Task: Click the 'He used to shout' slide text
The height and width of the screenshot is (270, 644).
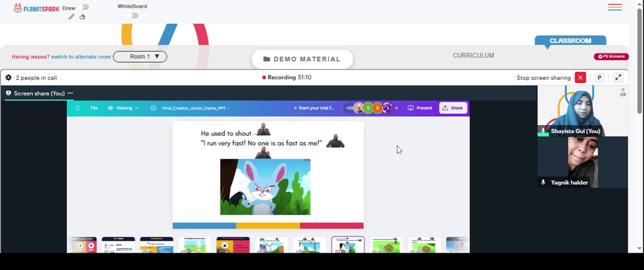Action: pos(229,133)
